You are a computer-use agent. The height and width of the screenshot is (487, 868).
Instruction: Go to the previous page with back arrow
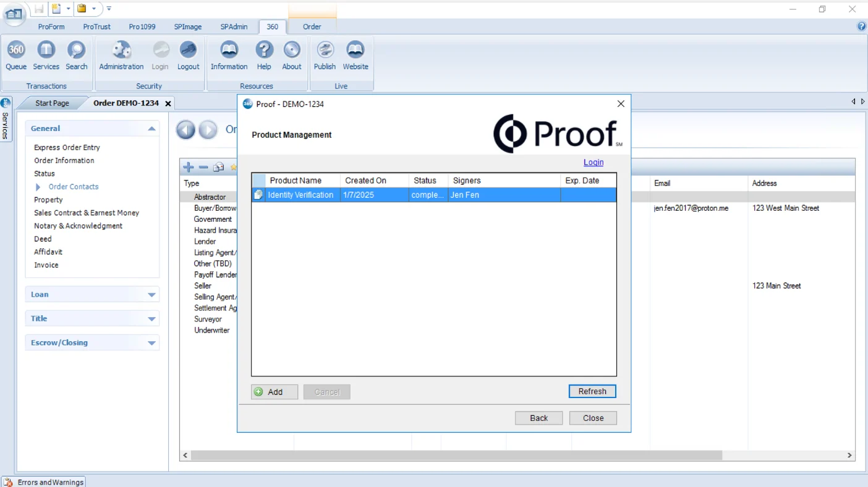pyautogui.click(x=186, y=130)
